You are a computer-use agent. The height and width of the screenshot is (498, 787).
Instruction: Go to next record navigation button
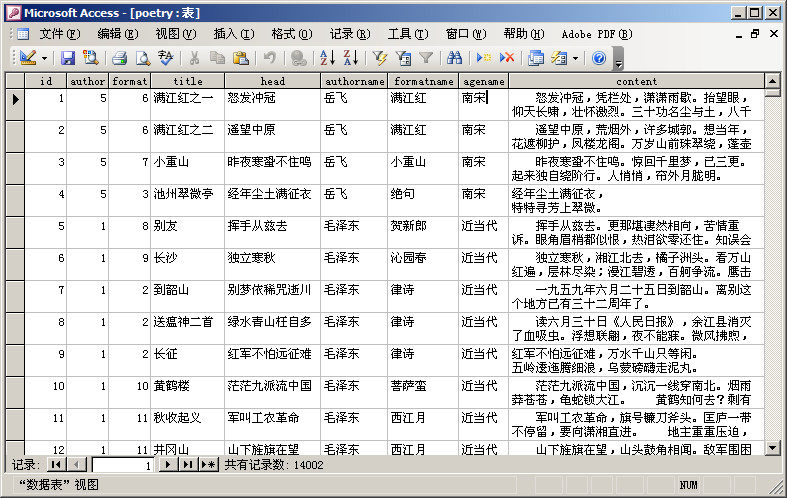click(x=168, y=465)
